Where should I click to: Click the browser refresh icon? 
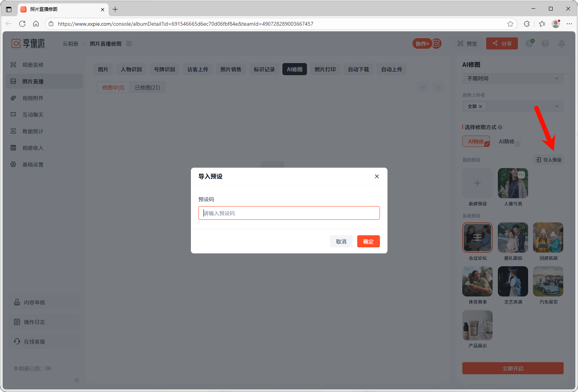22,24
